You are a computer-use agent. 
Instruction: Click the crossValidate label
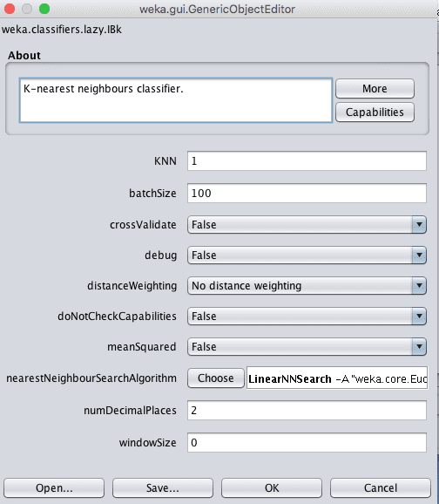click(x=143, y=225)
